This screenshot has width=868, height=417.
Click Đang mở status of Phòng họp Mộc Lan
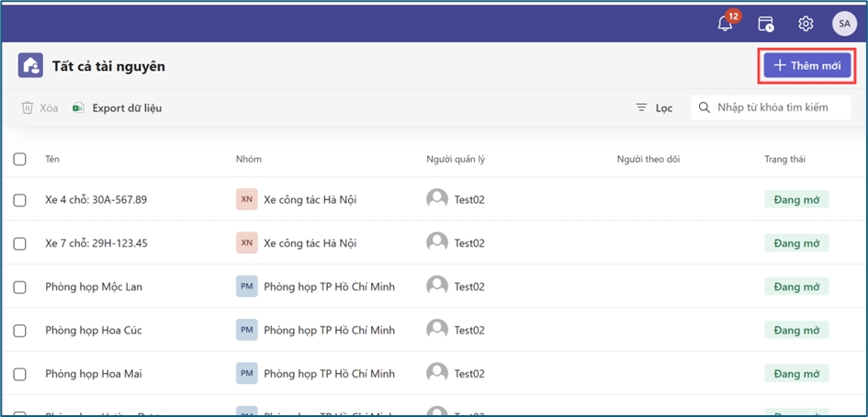coord(795,287)
